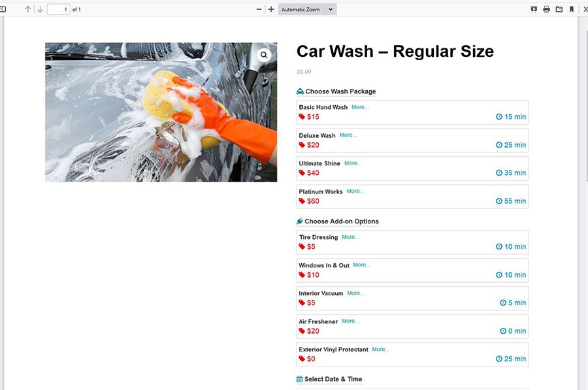The image size is (588, 390).
Task: Choose the Tire Dressing add-on option
Action: pyautogui.click(x=412, y=242)
